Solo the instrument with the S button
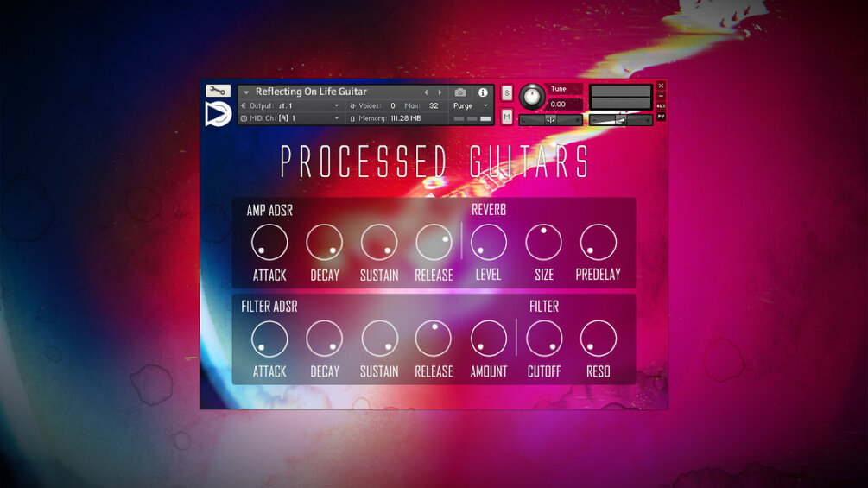 tap(506, 93)
